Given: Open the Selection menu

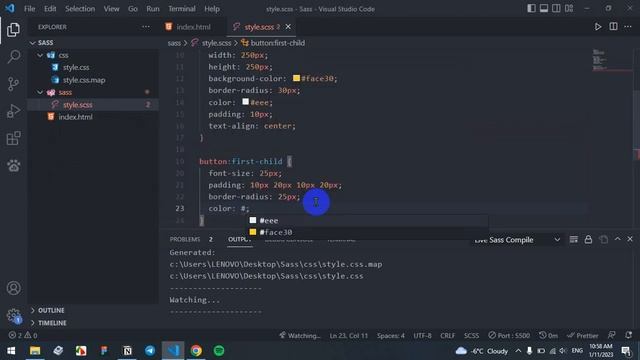Looking at the screenshot, I should click(x=80, y=9).
